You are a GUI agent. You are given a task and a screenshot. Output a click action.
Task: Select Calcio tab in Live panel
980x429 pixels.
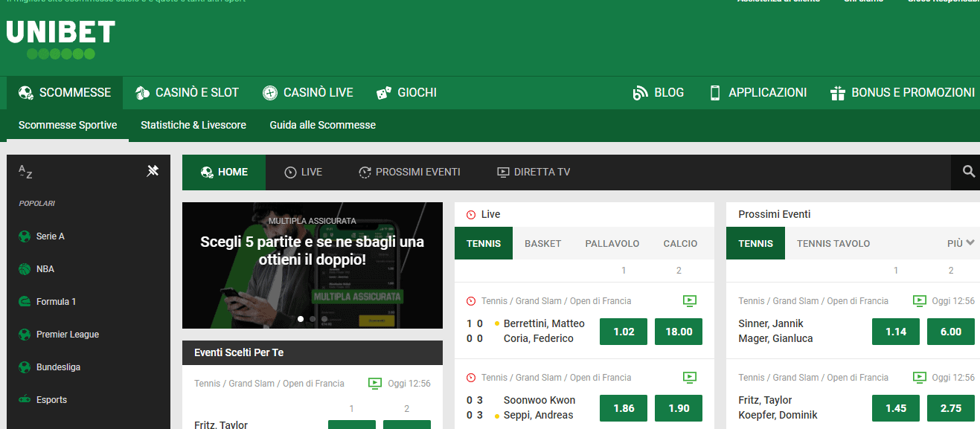[681, 243]
